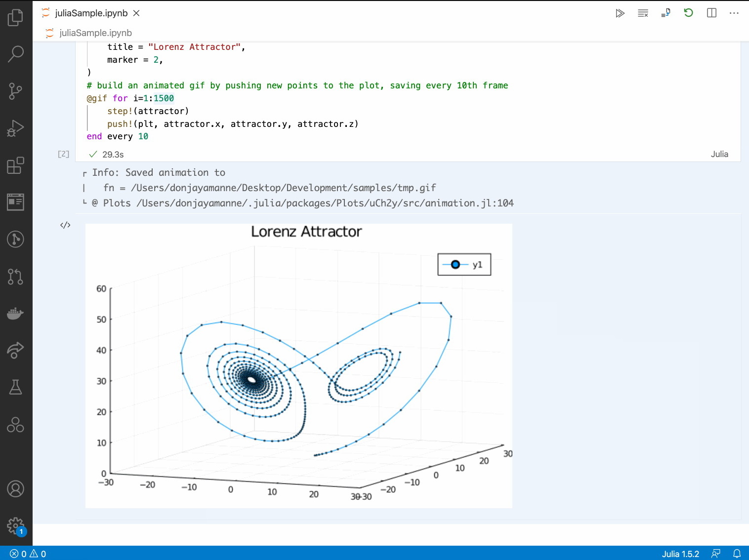This screenshot has height=560, width=749.
Task: Restart the Julia kernel
Action: 688,13
